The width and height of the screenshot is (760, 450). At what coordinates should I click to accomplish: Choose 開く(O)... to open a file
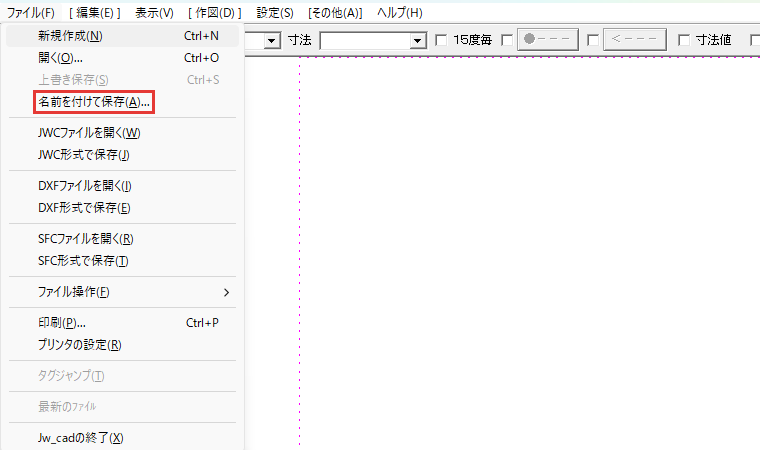coord(122,58)
